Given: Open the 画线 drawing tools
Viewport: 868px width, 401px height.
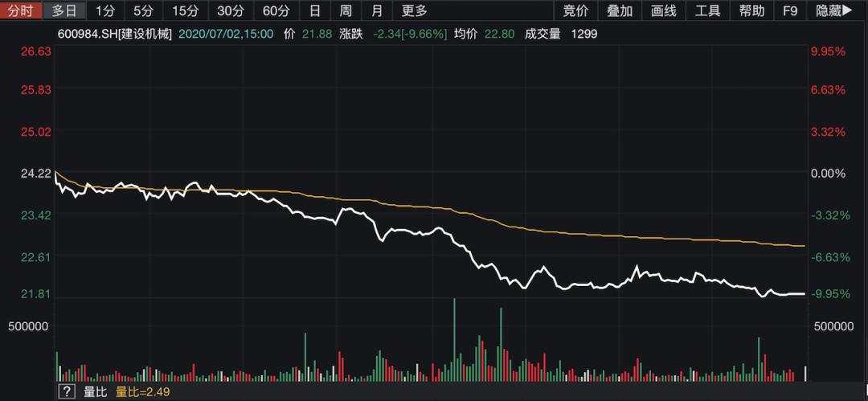Looking at the screenshot, I should (663, 10).
